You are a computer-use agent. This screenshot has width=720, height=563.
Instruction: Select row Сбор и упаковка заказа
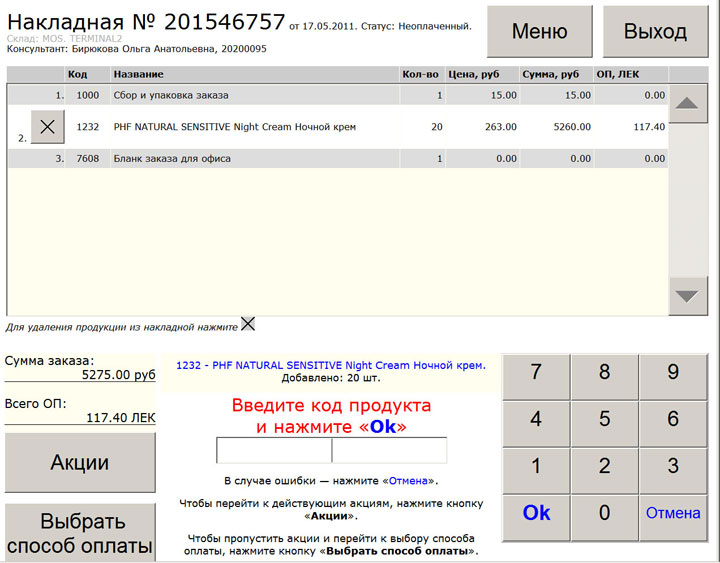[x=338, y=95]
